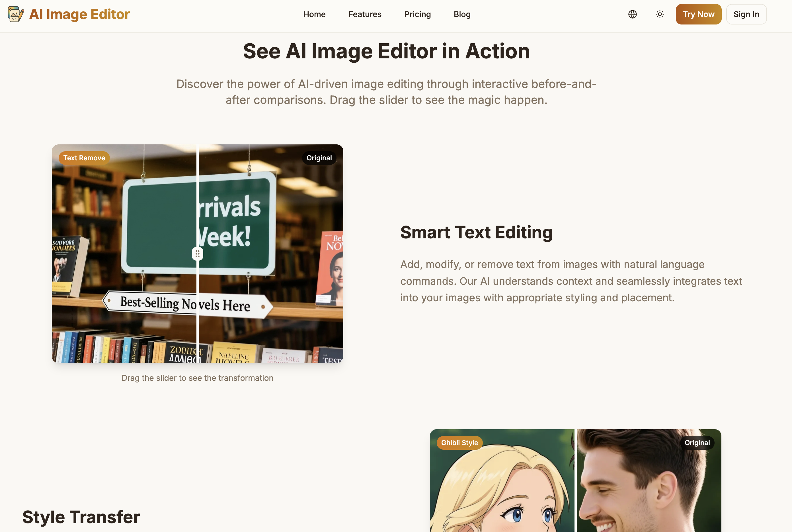
Task: Click the sun theme icon in navbar
Action: 660,14
